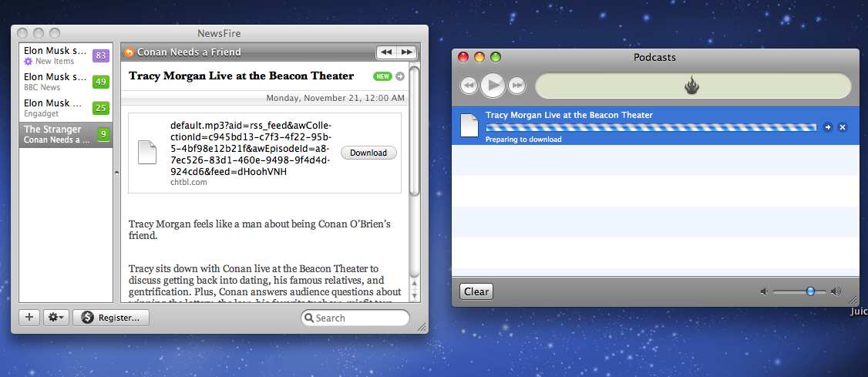Viewport: 868px width, 377px height.
Task: Click the date Monday, November 21, 12:00 AM
Action: click(x=335, y=98)
